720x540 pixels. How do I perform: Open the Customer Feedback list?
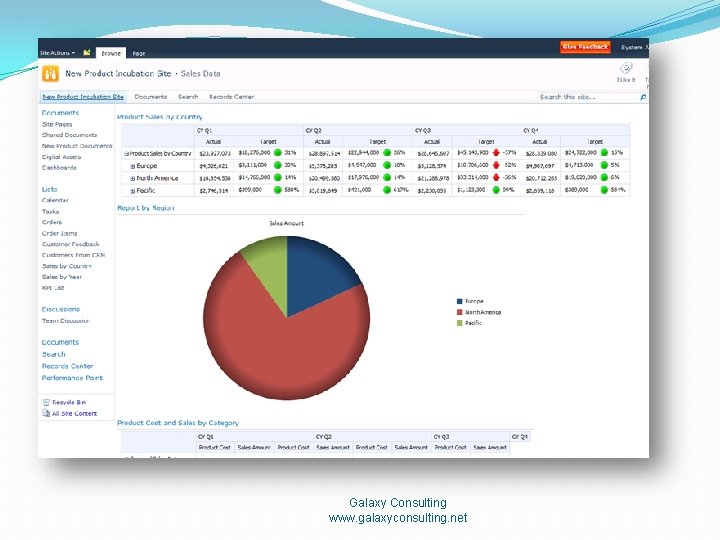click(x=71, y=244)
